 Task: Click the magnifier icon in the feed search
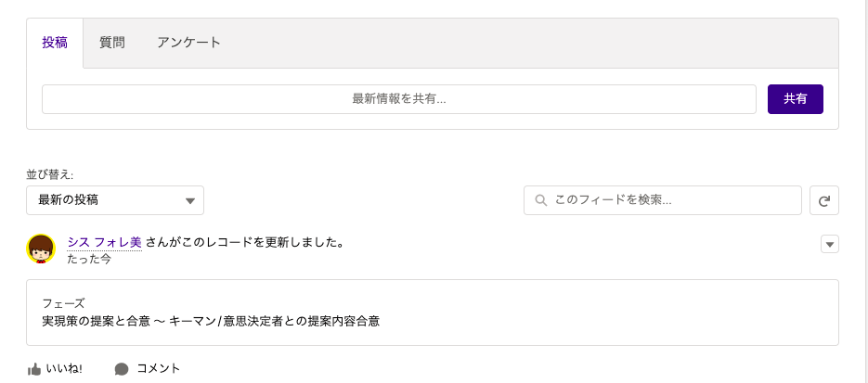click(x=541, y=200)
